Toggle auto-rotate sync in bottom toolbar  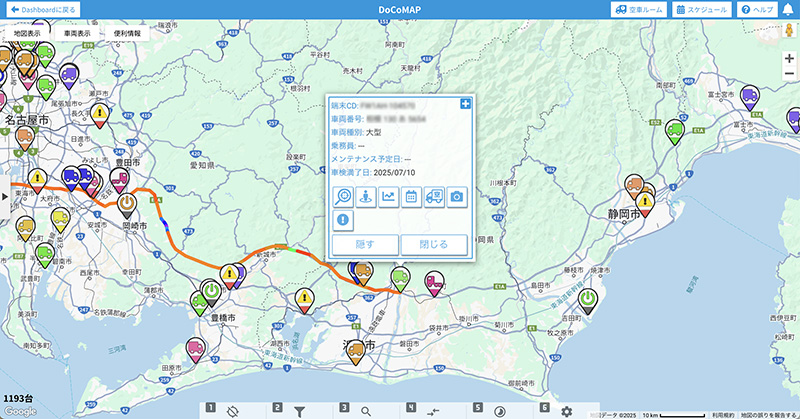point(234,410)
